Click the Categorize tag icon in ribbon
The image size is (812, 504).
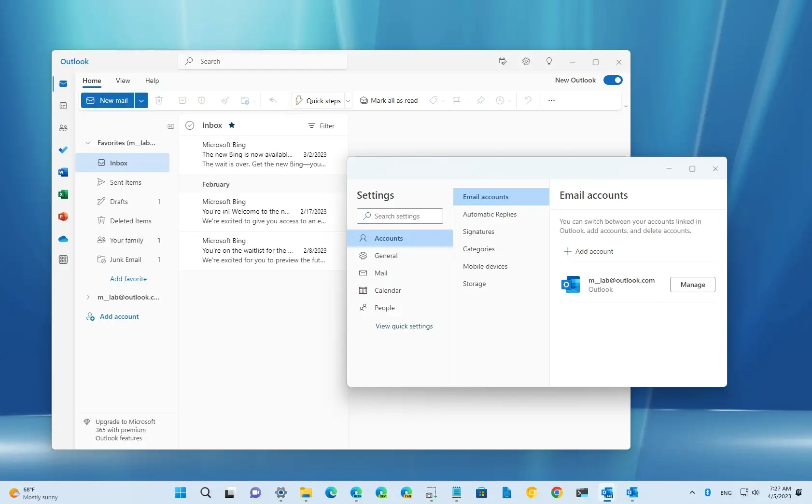click(434, 100)
